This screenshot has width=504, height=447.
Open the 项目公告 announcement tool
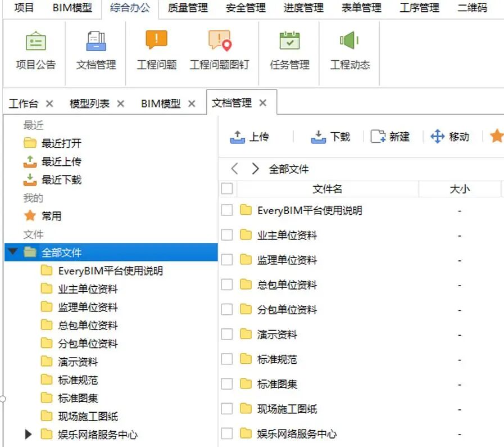35,51
